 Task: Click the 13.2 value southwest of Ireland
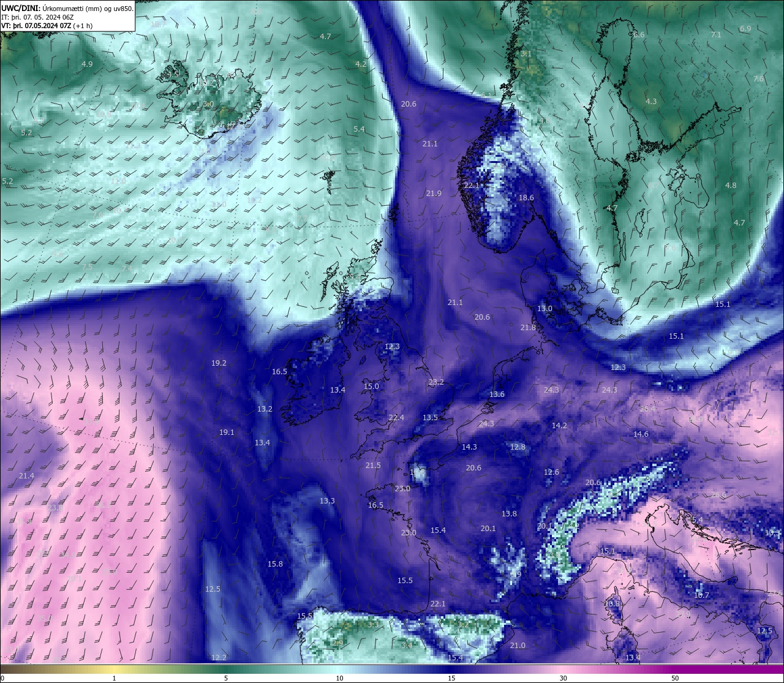(x=265, y=409)
